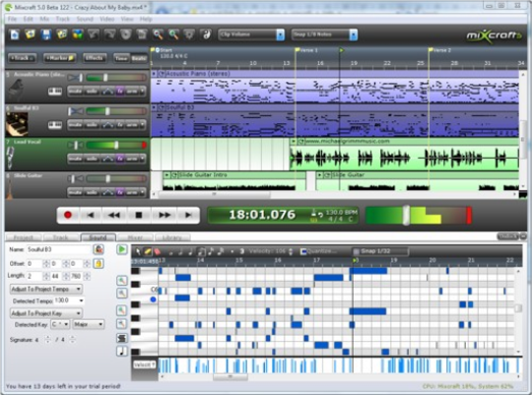
Task: Switch to the Mixer tab
Action: tap(135, 237)
